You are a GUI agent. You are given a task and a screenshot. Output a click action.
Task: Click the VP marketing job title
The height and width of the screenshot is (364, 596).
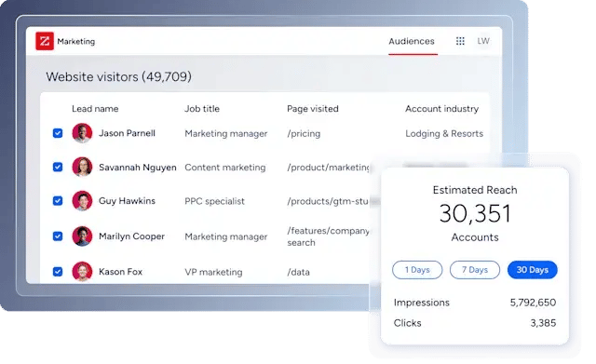(x=213, y=272)
